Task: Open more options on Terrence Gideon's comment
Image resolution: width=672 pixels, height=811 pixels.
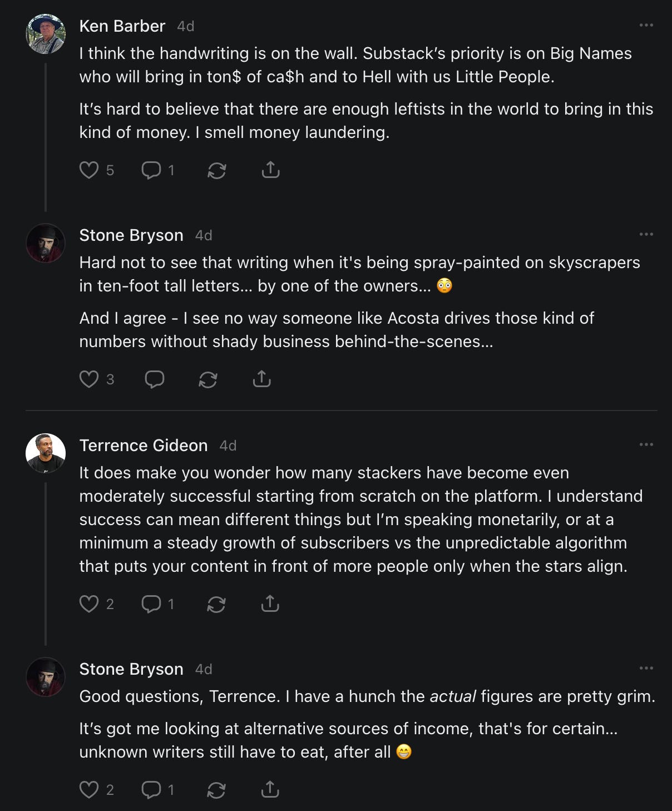Action: click(646, 444)
